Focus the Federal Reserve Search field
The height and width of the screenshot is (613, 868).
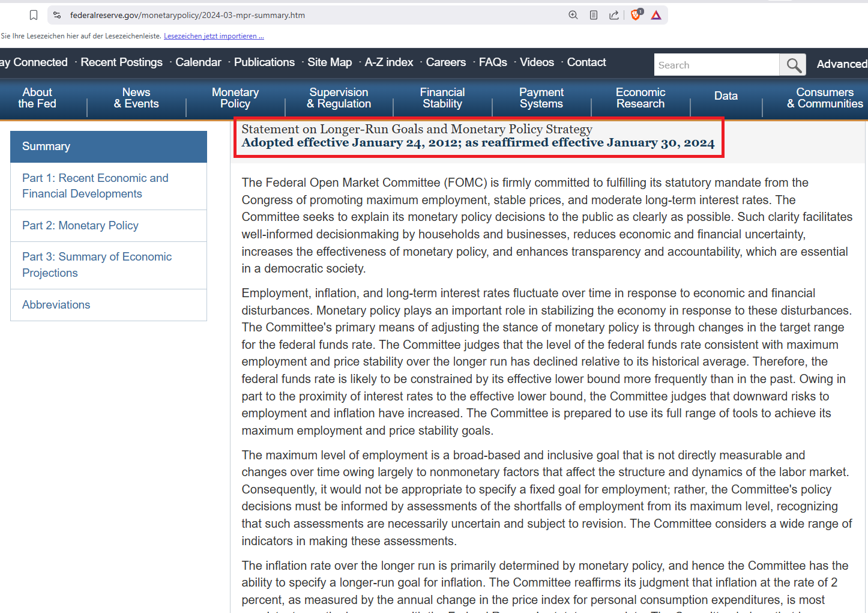point(717,65)
